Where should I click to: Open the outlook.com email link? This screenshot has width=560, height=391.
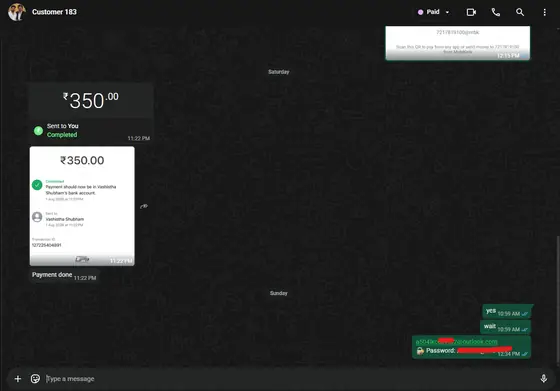point(456,342)
